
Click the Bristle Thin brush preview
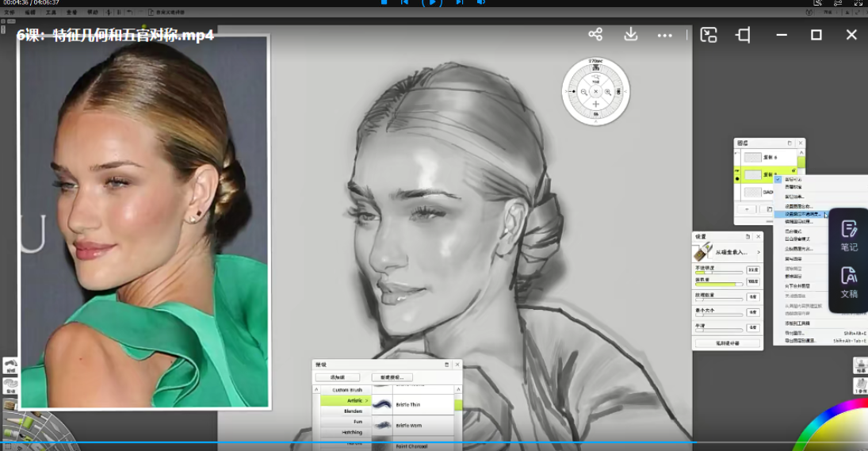coord(382,405)
